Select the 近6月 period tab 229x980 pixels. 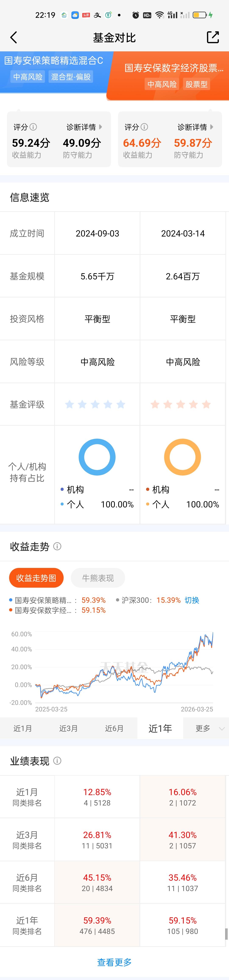click(114, 728)
